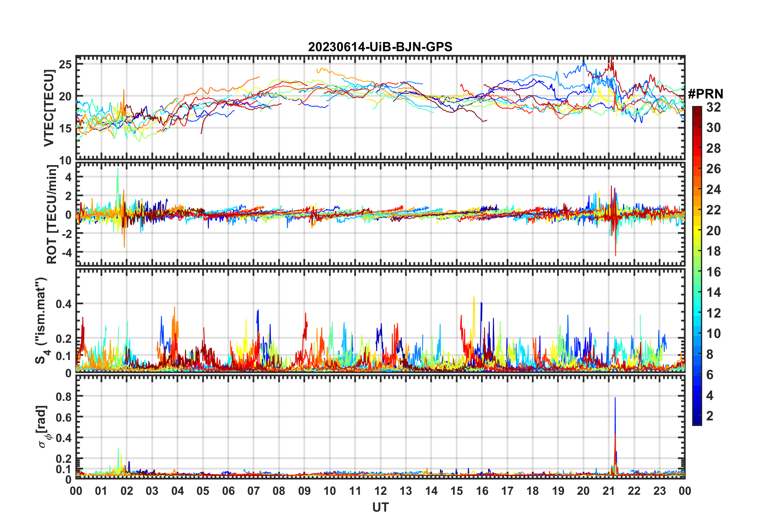This screenshot has width=761, height=532.
Task: Click the "01" hour tick on the UT axis
Action: (101, 491)
